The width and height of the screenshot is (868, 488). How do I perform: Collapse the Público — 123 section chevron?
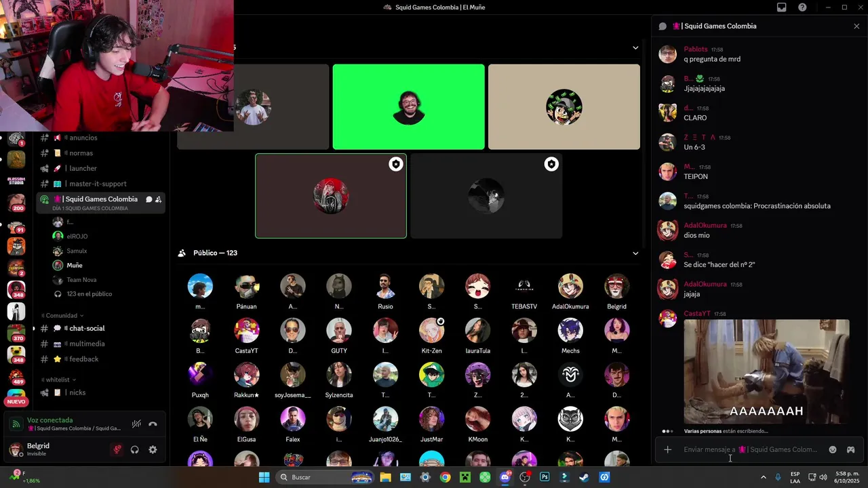[635, 253]
